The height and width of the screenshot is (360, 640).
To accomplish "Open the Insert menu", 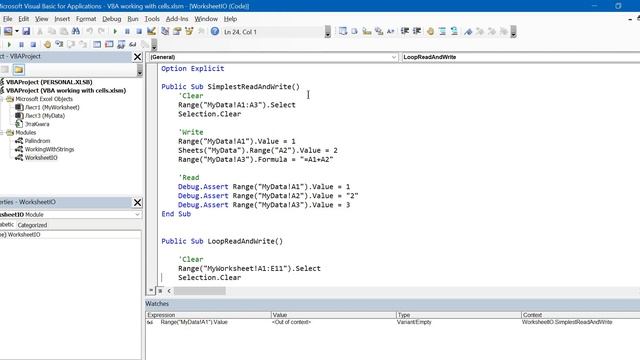I will 62,19.
